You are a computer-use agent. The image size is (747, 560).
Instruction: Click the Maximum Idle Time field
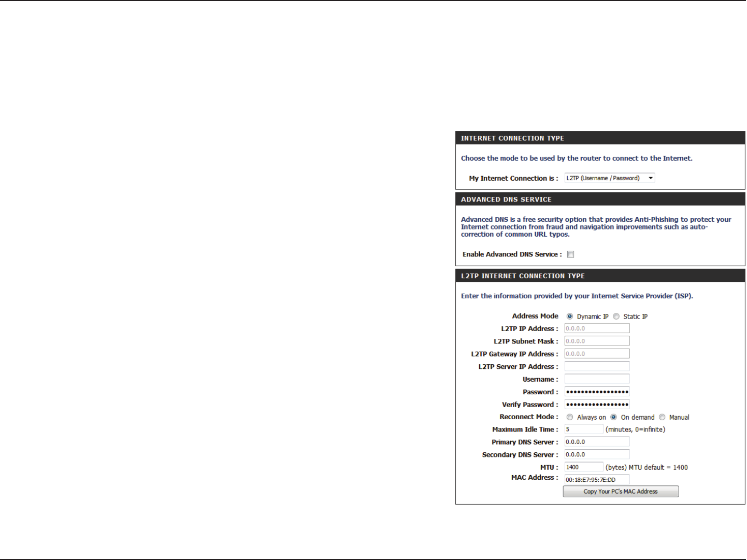pyautogui.click(x=584, y=429)
